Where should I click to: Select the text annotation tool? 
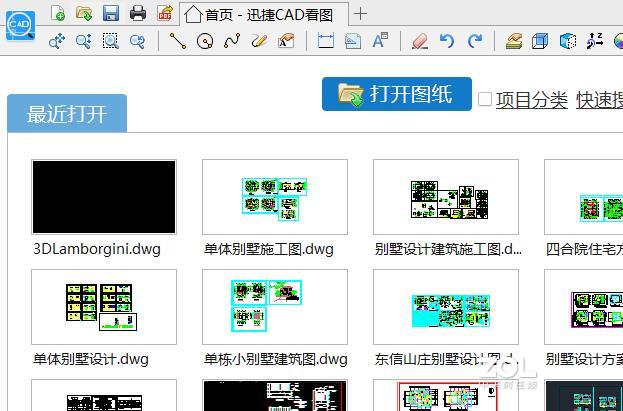pos(286,41)
